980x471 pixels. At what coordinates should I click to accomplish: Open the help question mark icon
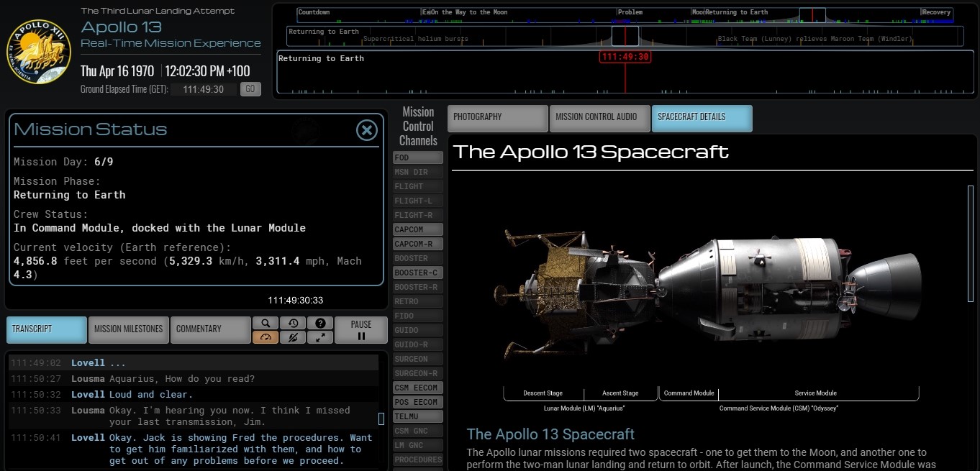click(320, 323)
